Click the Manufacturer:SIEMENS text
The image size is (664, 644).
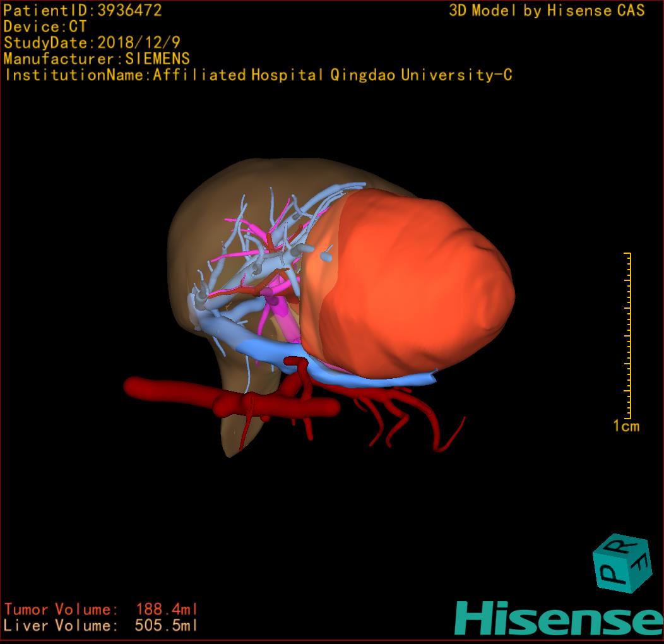pos(97,59)
